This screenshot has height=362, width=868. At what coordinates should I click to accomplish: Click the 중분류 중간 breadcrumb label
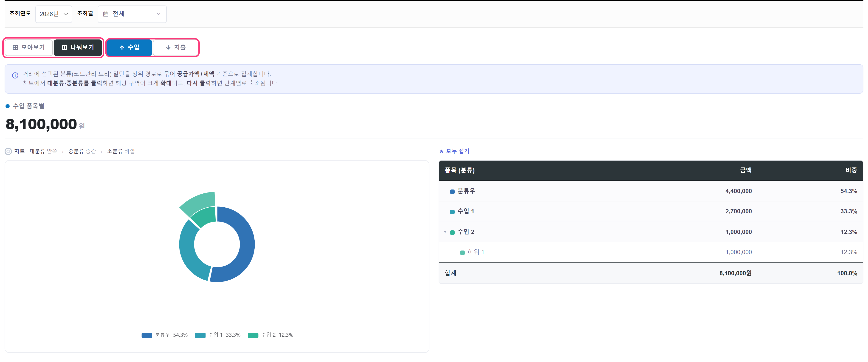point(82,151)
